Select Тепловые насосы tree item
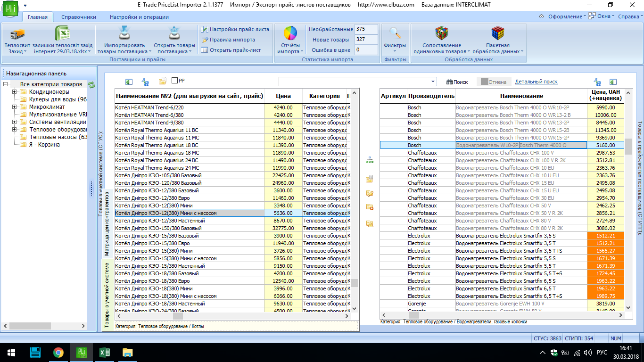Image resolution: width=644 pixels, height=362 pixels. 58,137
